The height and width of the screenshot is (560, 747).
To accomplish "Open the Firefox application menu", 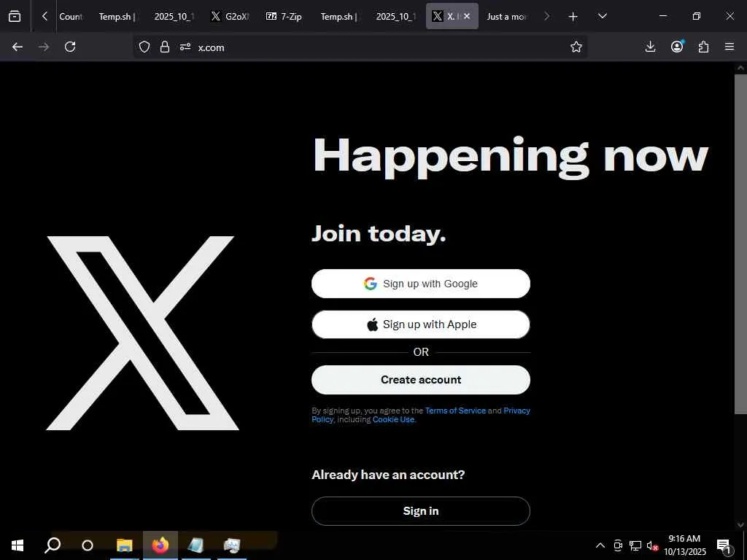I will coord(729,47).
